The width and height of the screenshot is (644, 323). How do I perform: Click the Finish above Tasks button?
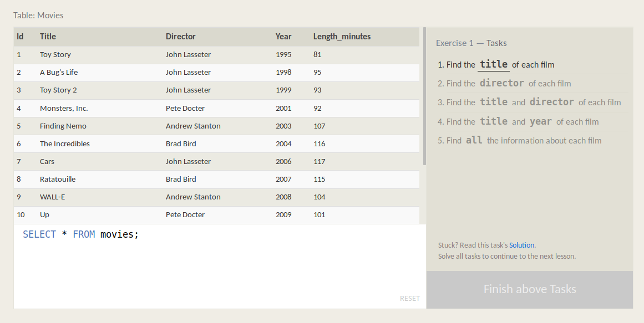tap(529, 289)
